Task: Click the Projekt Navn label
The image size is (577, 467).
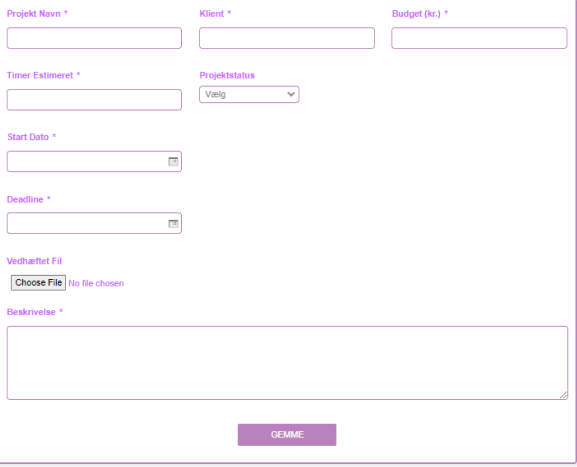Action: pos(33,14)
